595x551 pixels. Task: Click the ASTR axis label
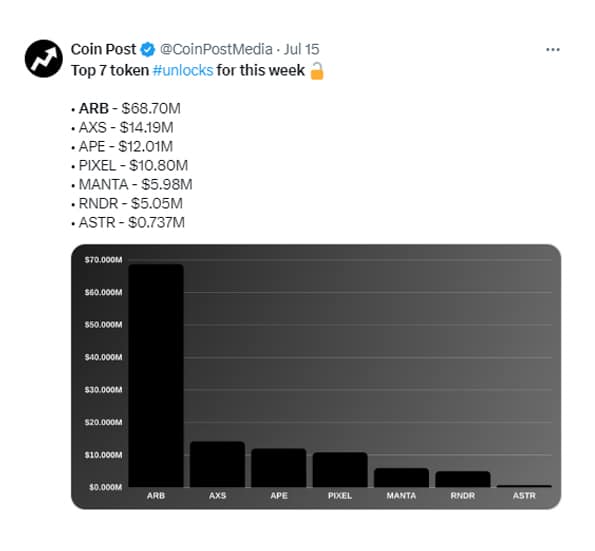click(524, 496)
